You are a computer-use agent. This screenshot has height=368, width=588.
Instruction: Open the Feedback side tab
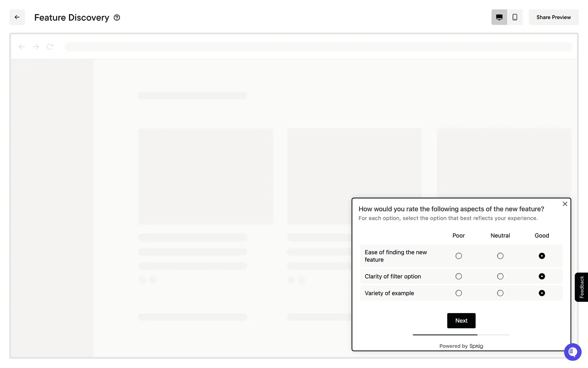(x=581, y=287)
